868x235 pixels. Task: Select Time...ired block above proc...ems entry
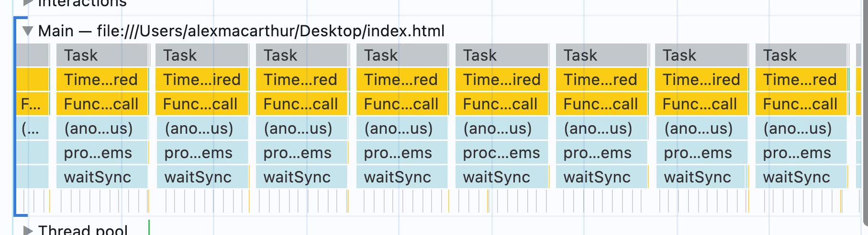point(501,80)
